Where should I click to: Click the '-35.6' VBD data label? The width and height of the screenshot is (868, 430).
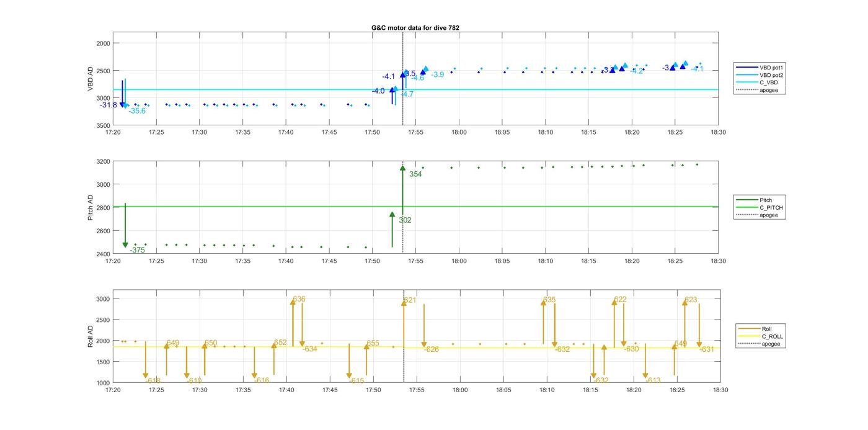[137, 111]
